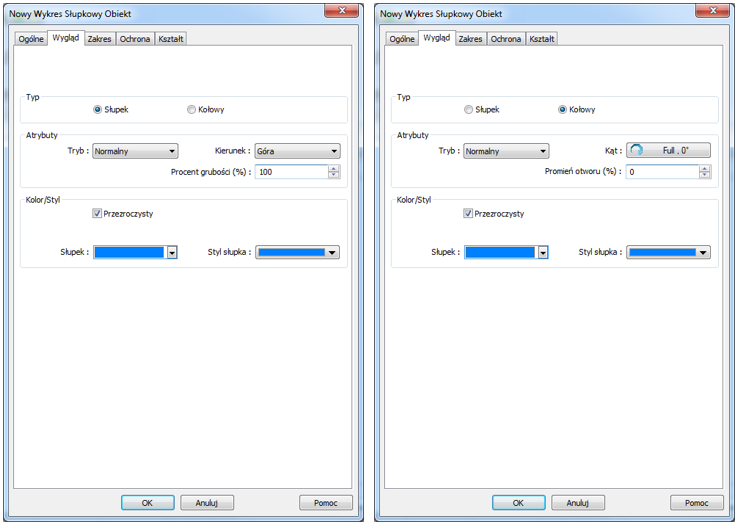Click Anuluj in right dialog
The image size is (737, 522).
click(x=578, y=503)
